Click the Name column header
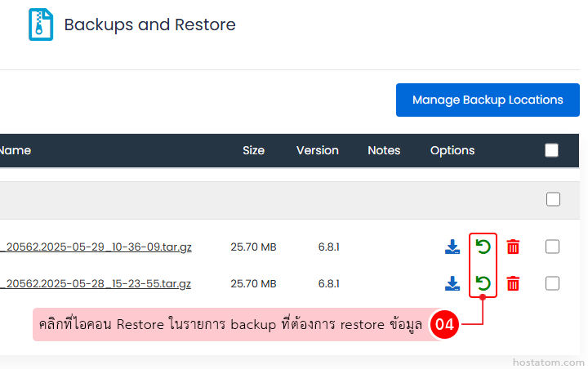 pos(15,150)
